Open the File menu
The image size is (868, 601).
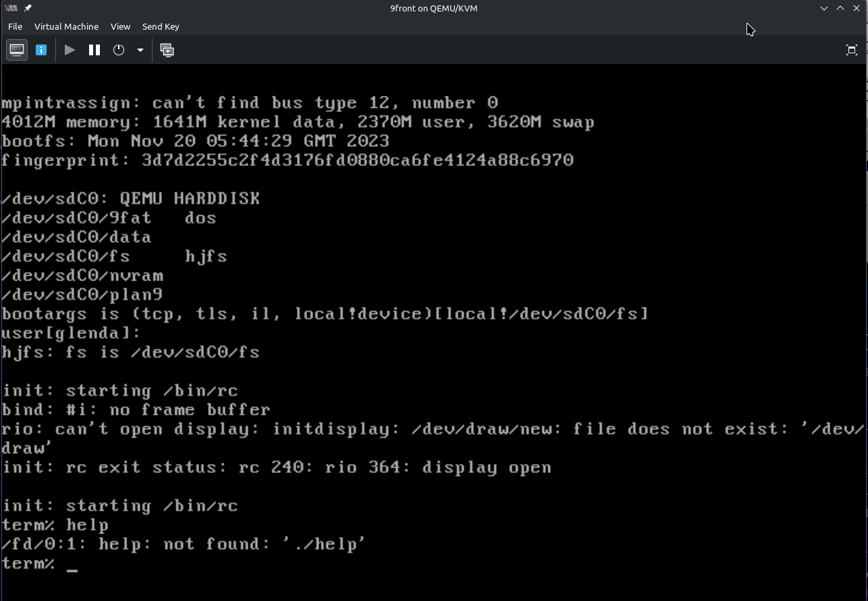[x=15, y=26]
